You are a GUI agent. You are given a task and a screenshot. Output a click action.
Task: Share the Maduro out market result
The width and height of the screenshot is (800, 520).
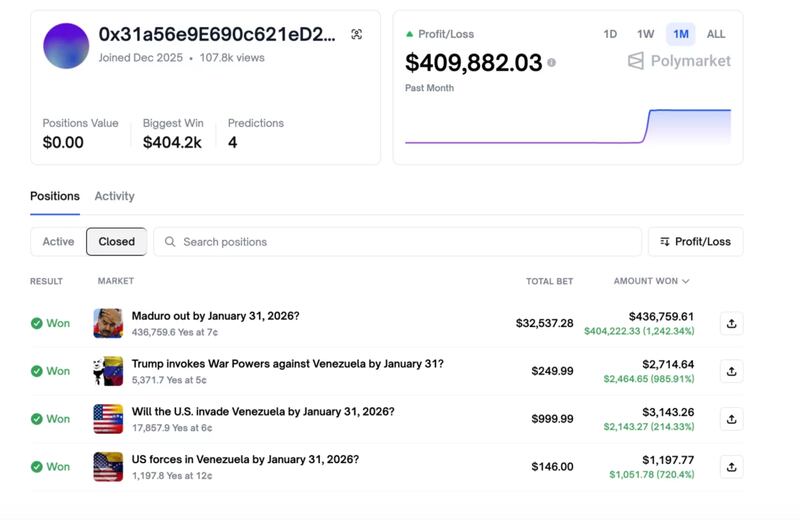[x=731, y=323]
